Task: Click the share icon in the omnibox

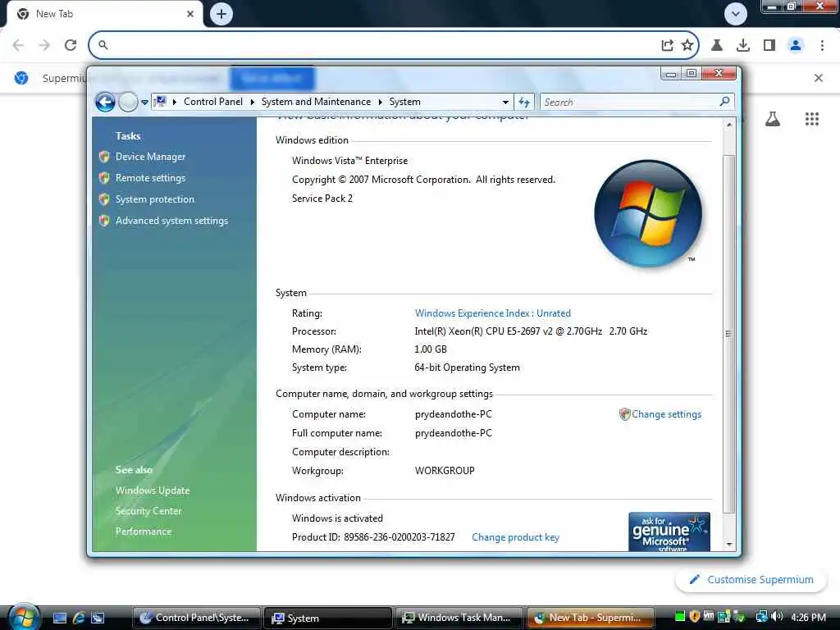Action: (x=667, y=45)
